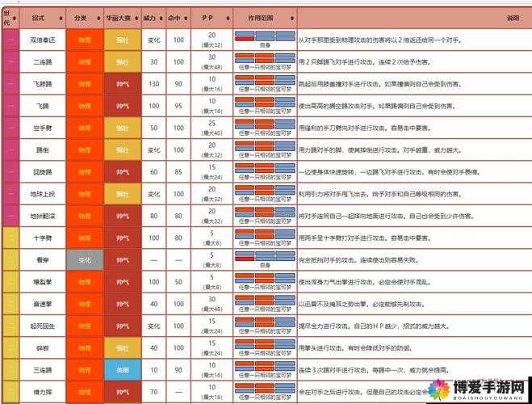Image resolution: width=532 pixels, height=404 pixels.
Task: Click the 说明 column header
Action: pos(513,19)
